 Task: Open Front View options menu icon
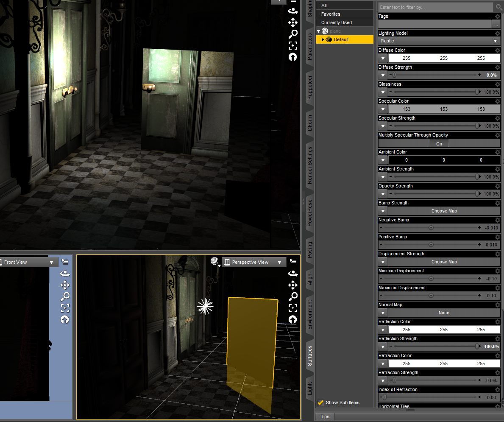65,262
